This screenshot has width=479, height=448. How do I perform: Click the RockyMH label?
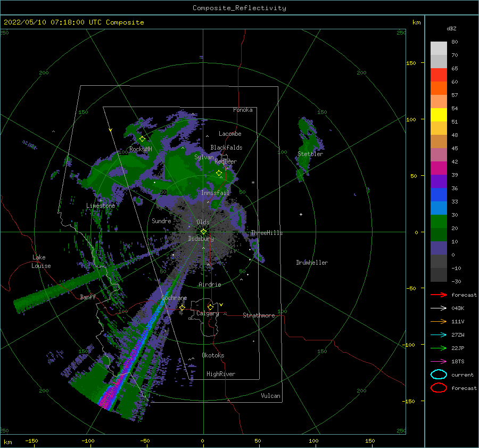click(x=141, y=149)
